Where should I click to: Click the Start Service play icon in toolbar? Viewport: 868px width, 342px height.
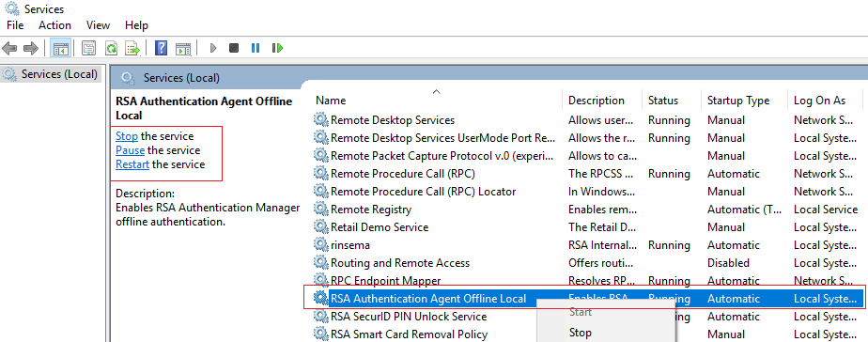(x=213, y=49)
